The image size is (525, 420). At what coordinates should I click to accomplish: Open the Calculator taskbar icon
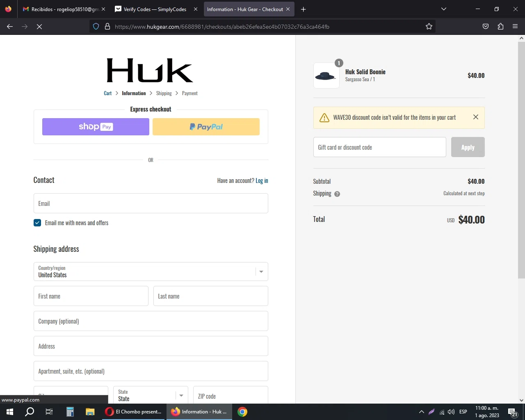pos(70,412)
